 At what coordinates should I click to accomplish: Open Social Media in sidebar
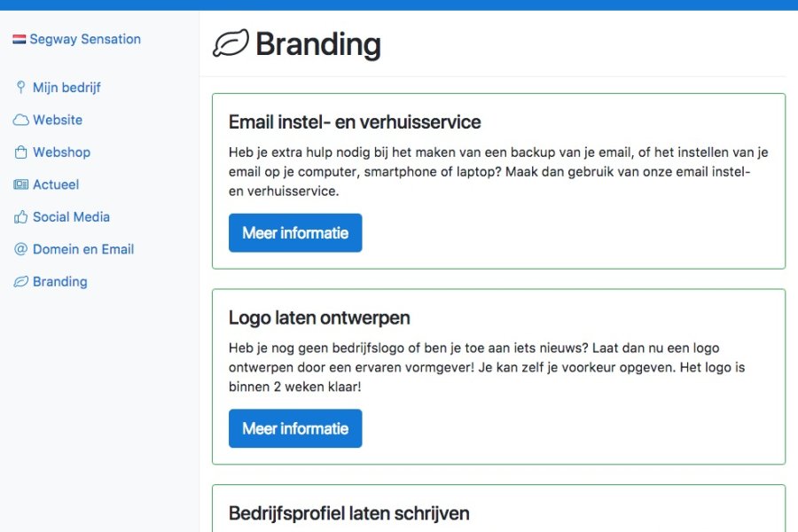point(71,217)
